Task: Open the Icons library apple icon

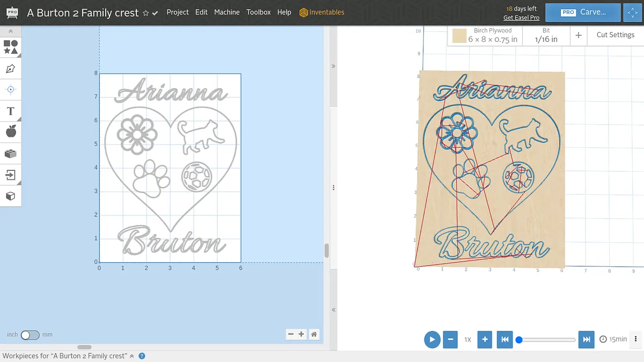Action: click(11, 132)
